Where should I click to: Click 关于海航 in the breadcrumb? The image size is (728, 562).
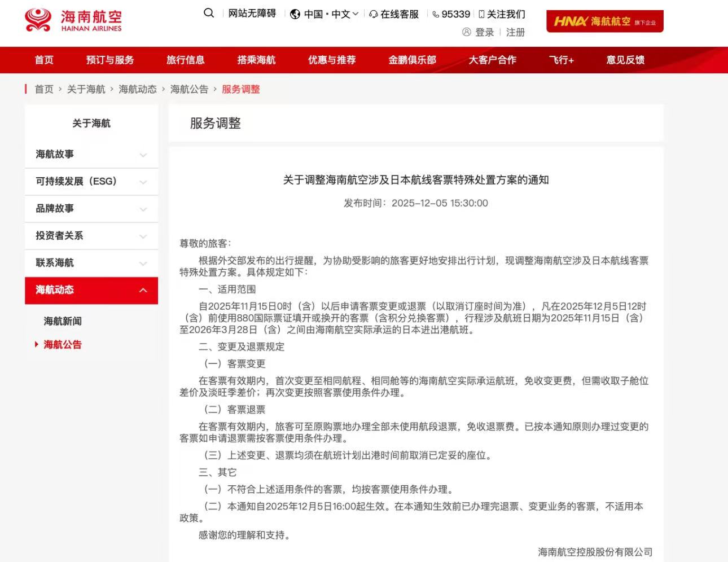[86, 89]
